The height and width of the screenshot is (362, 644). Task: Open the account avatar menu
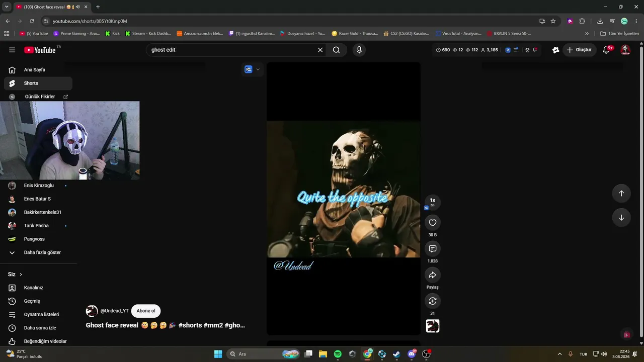click(x=625, y=50)
